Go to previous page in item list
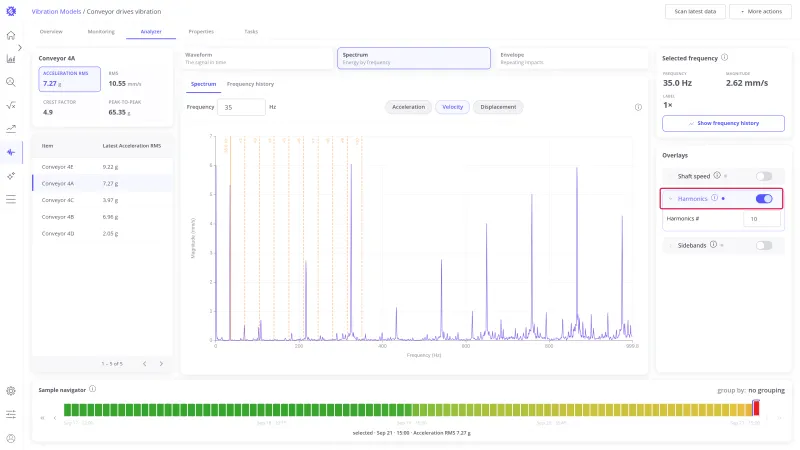 145,364
